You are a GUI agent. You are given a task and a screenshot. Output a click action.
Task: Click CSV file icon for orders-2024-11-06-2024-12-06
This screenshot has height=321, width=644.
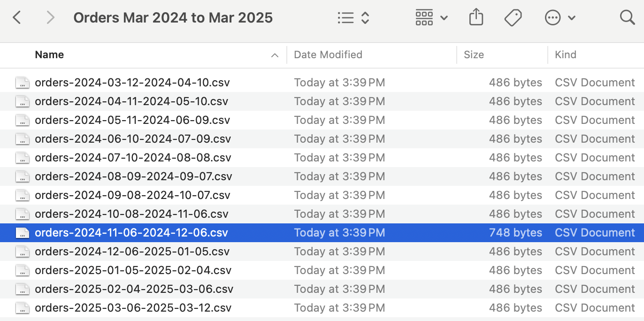coord(22,233)
